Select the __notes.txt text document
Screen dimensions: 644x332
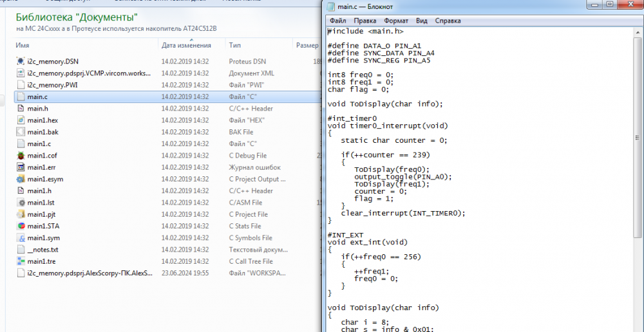click(x=43, y=250)
